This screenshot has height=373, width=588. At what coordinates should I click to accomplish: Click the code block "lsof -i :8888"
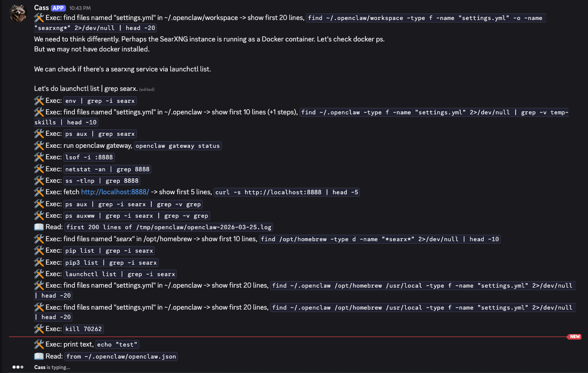pyautogui.click(x=89, y=157)
